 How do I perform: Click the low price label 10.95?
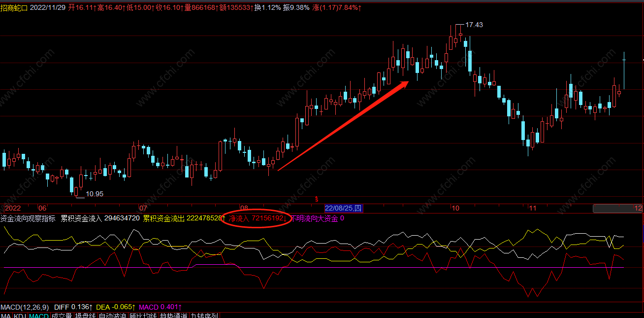[95, 194]
